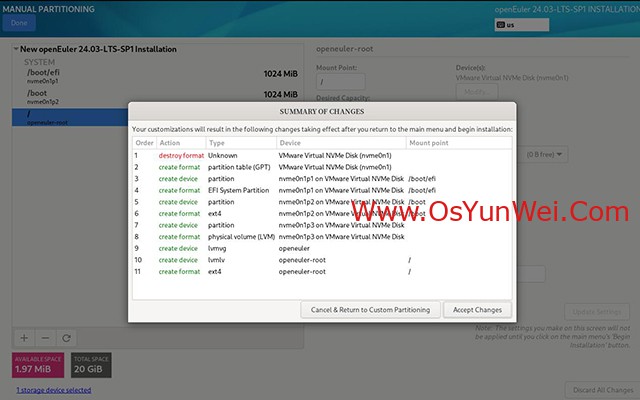Select the partition table (GPT) row
The image size is (640, 400).
(x=322, y=167)
